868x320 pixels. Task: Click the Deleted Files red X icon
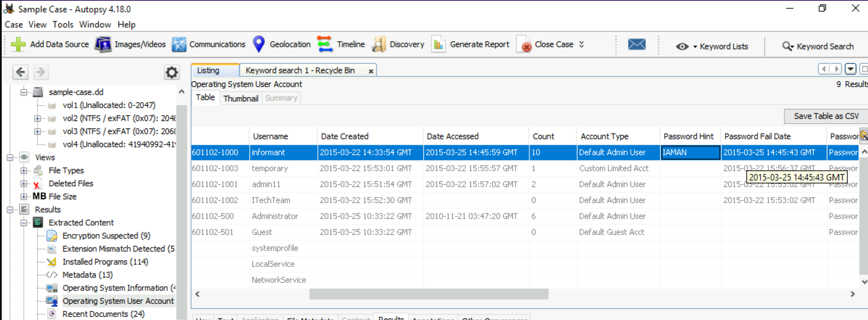[x=37, y=184]
